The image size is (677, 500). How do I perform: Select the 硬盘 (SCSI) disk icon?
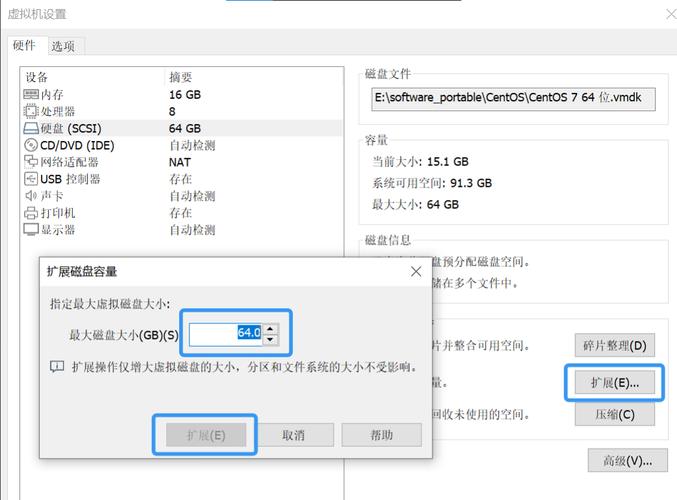coord(31,128)
